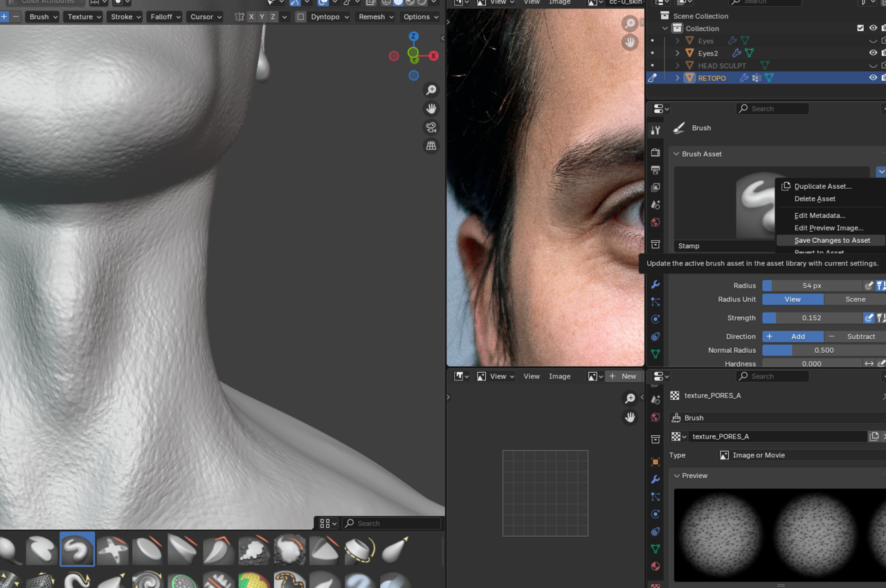Choose Duplicate Asset from context menu
The image size is (886, 588).
coord(823,186)
